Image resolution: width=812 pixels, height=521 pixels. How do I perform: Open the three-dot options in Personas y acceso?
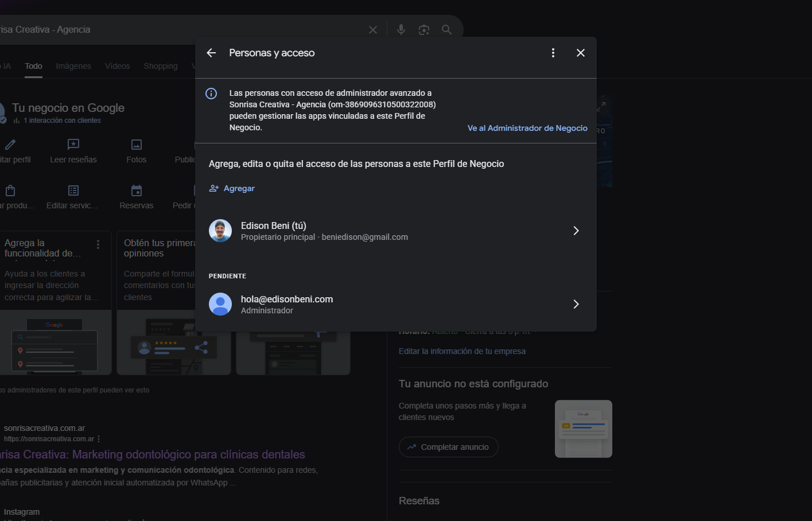tap(553, 53)
